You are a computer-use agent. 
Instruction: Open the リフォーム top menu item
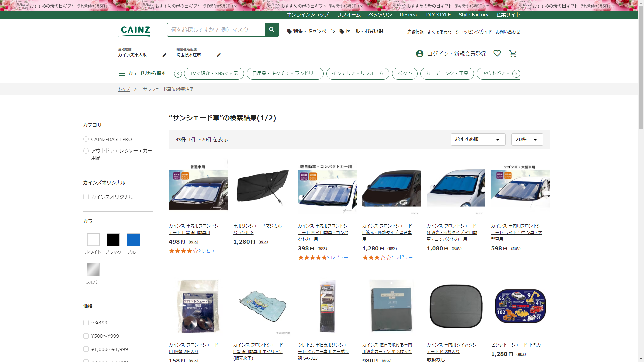coord(348,15)
